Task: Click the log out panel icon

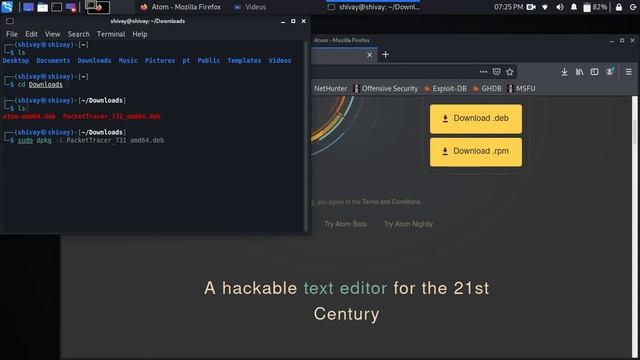Action: (634, 7)
